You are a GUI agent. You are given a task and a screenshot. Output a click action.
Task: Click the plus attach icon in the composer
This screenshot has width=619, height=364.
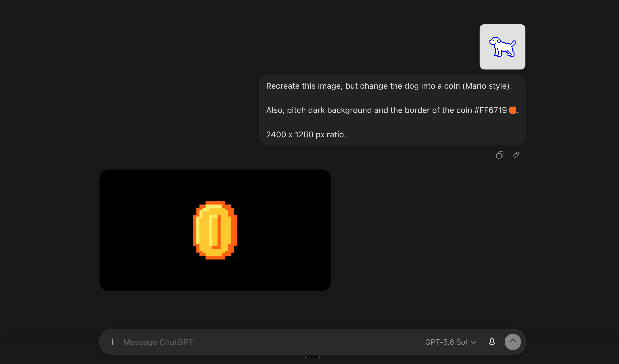tap(112, 342)
